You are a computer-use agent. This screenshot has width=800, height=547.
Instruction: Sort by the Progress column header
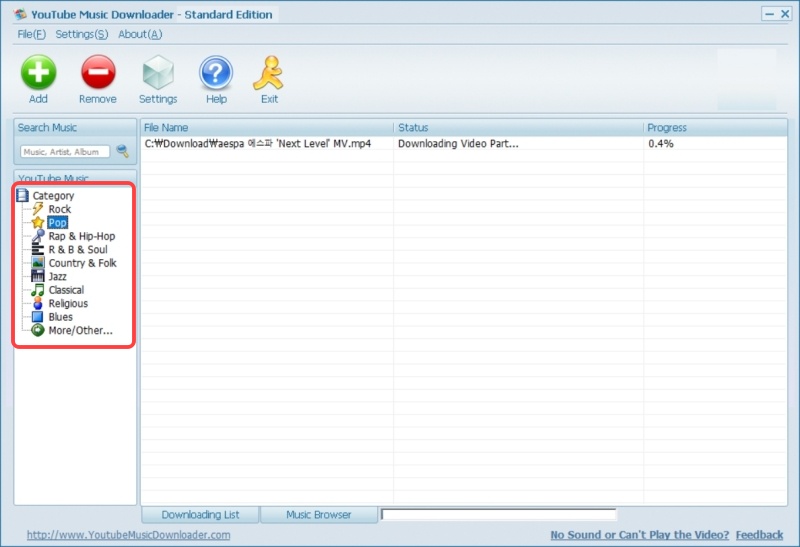715,128
